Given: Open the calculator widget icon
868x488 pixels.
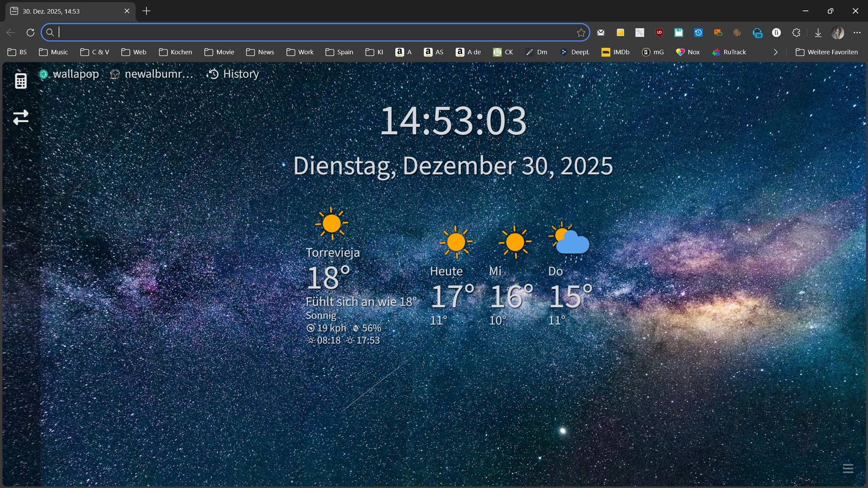Looking at the screenshot, I should click(x=21, y=81).
